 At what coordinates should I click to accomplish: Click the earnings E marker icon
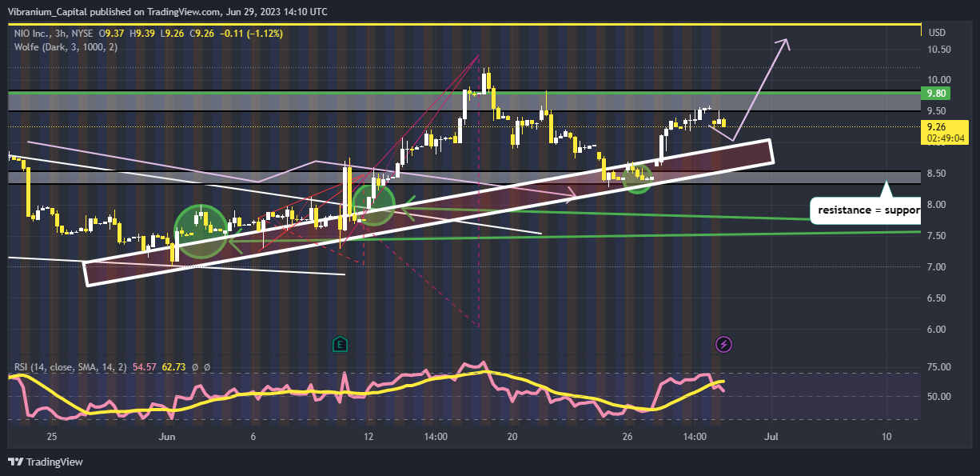point(340,344)
